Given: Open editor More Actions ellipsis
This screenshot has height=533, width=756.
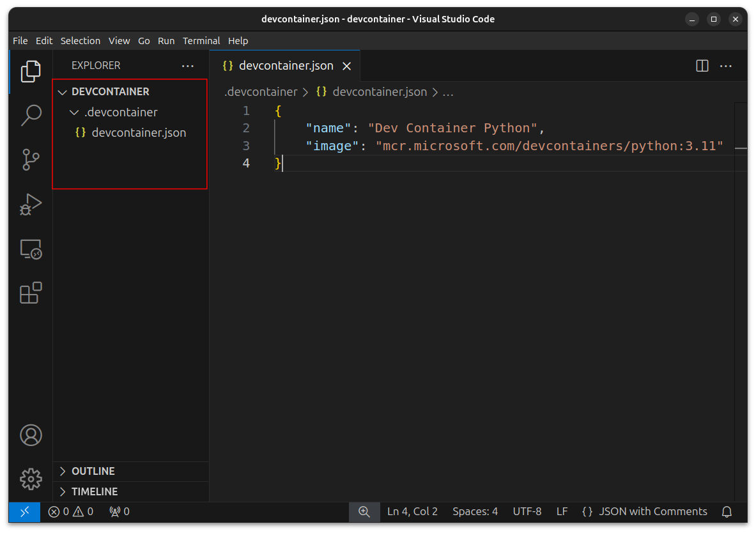Looking at the screenshot, I should pyautogui.click(x=725, y=66).
